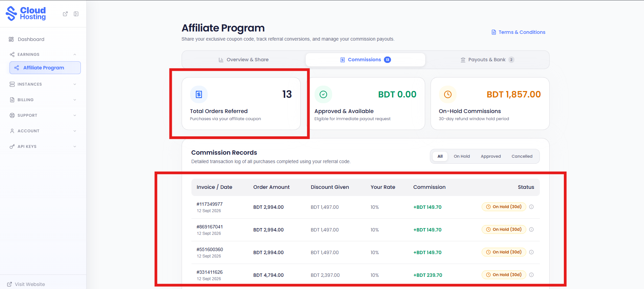This screenshot has width=644, height=289.
Task: Click the Status column header
Action: (x=526, y=187)
